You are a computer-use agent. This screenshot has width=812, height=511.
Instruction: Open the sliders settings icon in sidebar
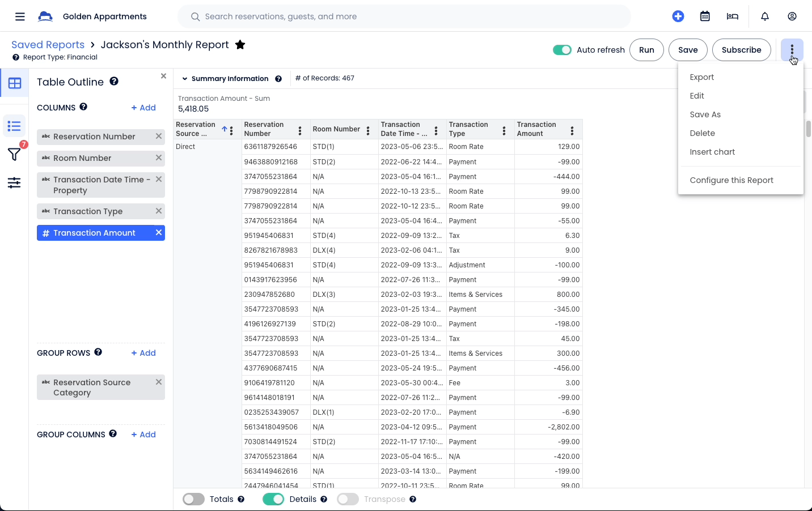coord(14,182)
